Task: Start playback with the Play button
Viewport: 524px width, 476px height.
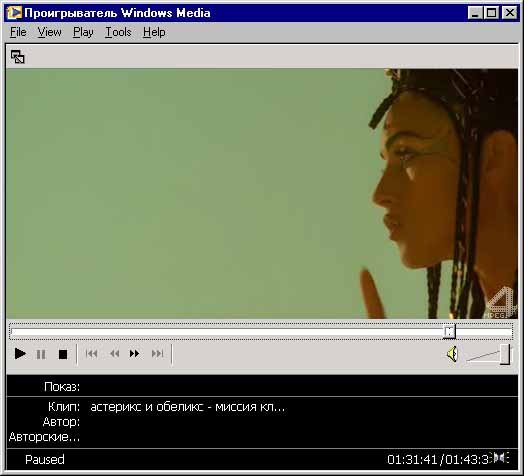Action: click(x=20, y=354)
